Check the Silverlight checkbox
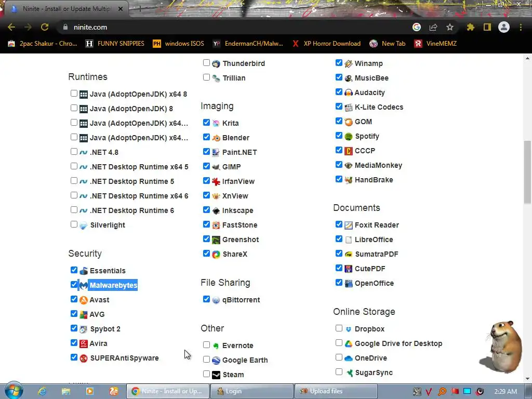532x399 pixels. [x=74, y=224]
